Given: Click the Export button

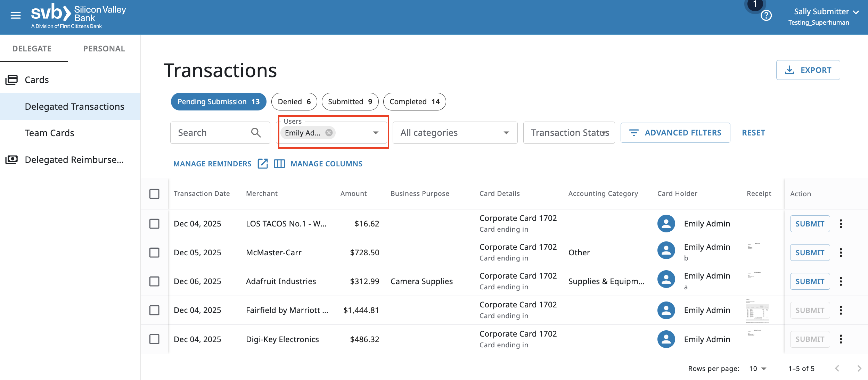Looking at the screenshot, I should coord(808,70).
